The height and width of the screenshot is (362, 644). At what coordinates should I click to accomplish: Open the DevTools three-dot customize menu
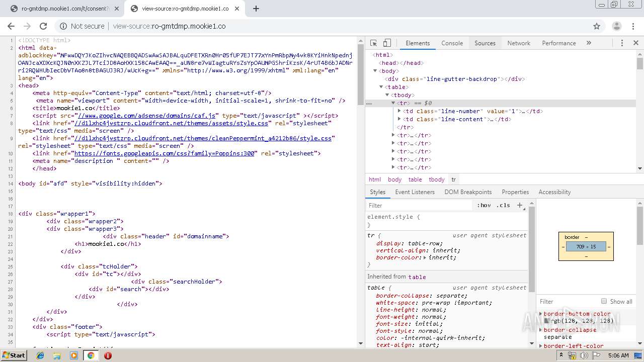tap(622, 43)
